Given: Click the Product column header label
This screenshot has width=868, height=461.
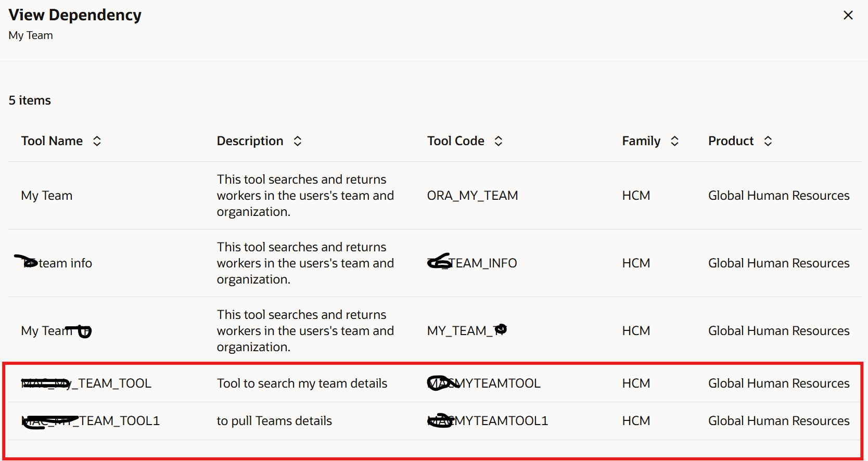Looking at the screenshot, I should [x=731, y=141].
